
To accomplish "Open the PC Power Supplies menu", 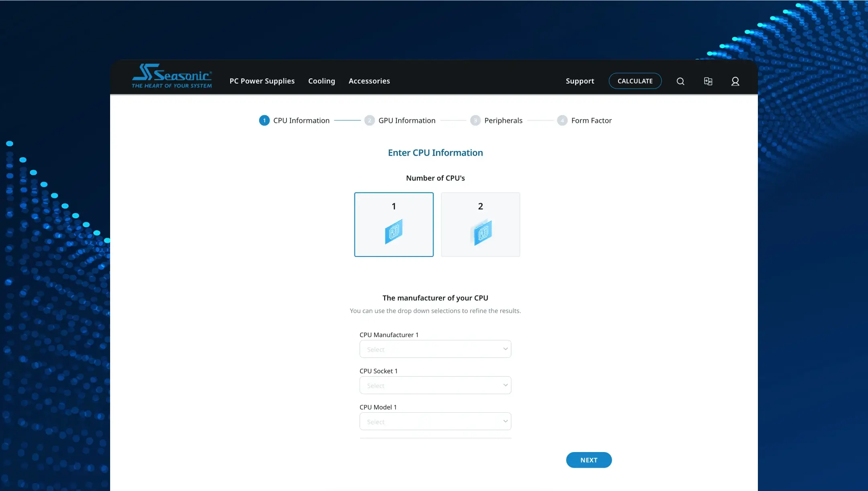I will (x=262, y=81).
